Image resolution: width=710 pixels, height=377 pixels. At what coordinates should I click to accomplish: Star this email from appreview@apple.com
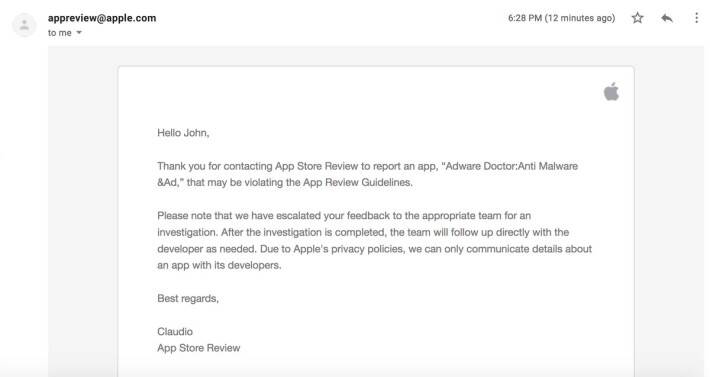(x=638, y=18)
